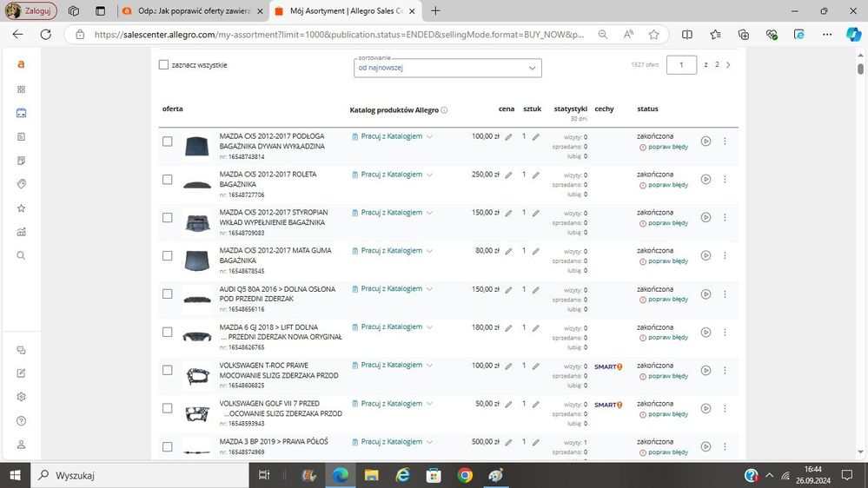Open the sidebar star icon
Viewport: 868px width, 488px height.
(21, 208)
